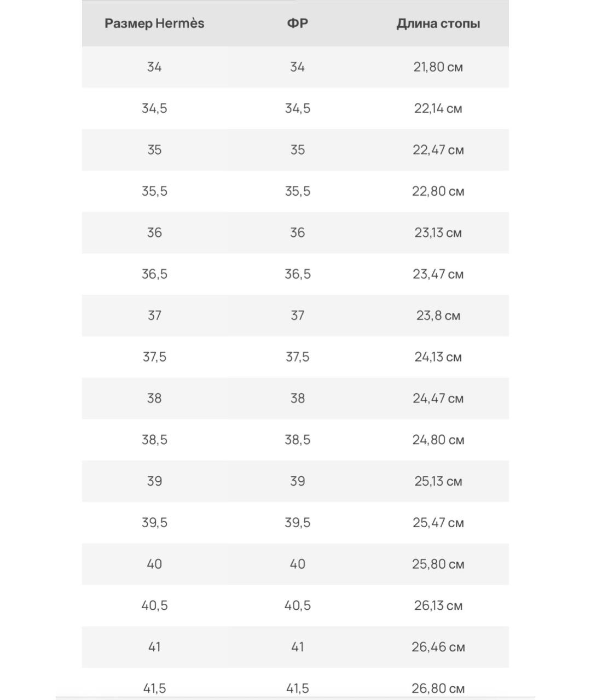This screenshot has width=591, height=700.
Task: Select the 21,80 см foot length cell
Action: [438, 67]
